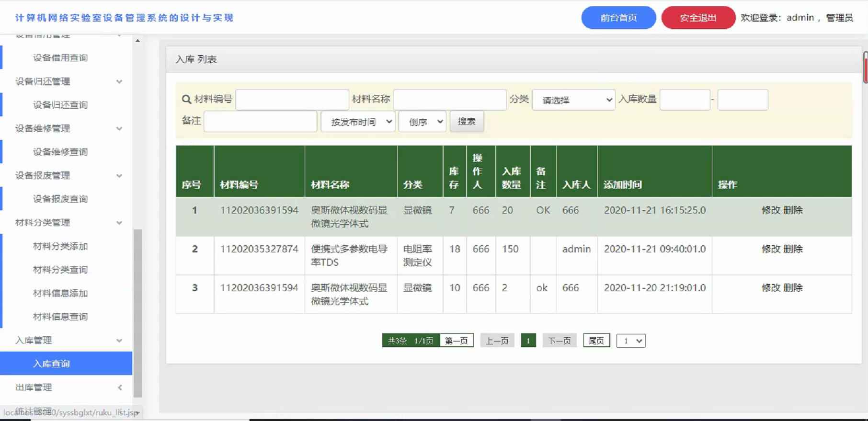868x421 pixels.
Task: Click the 前台首页 button
Action: point(618,18)
